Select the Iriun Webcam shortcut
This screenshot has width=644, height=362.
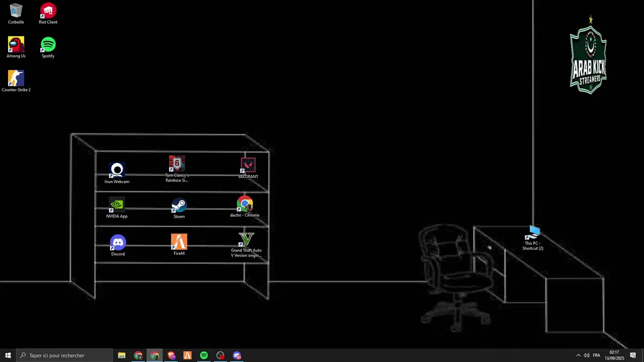tap(117, 173)
